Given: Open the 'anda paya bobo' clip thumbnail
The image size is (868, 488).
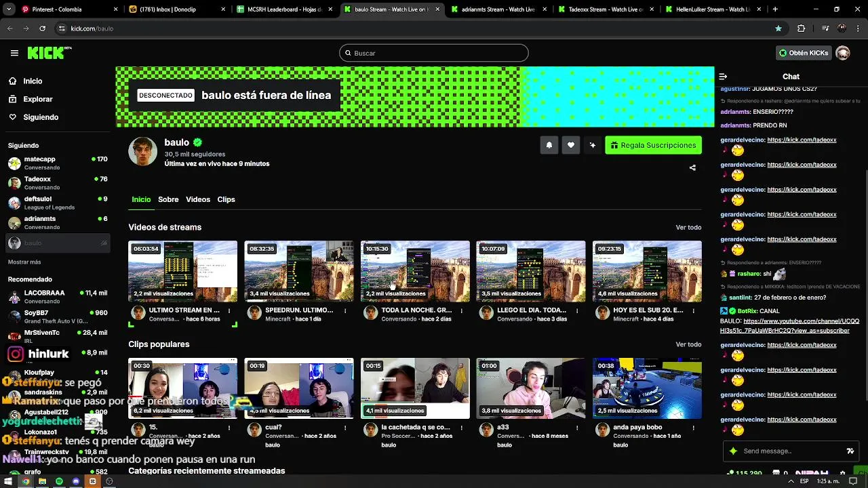Looking at the screenshot, I should click(647, 388).
